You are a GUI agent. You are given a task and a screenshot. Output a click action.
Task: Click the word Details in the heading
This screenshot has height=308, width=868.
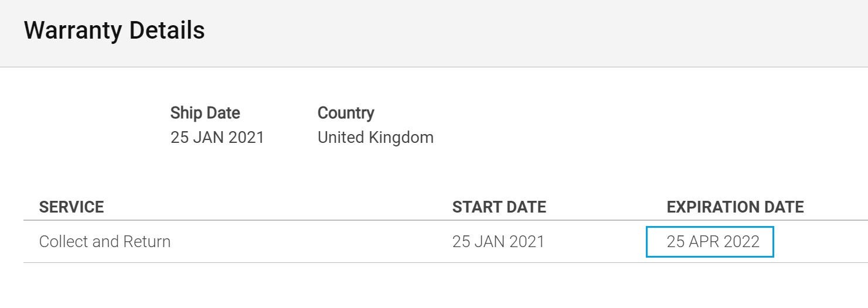tap(167, 30)
